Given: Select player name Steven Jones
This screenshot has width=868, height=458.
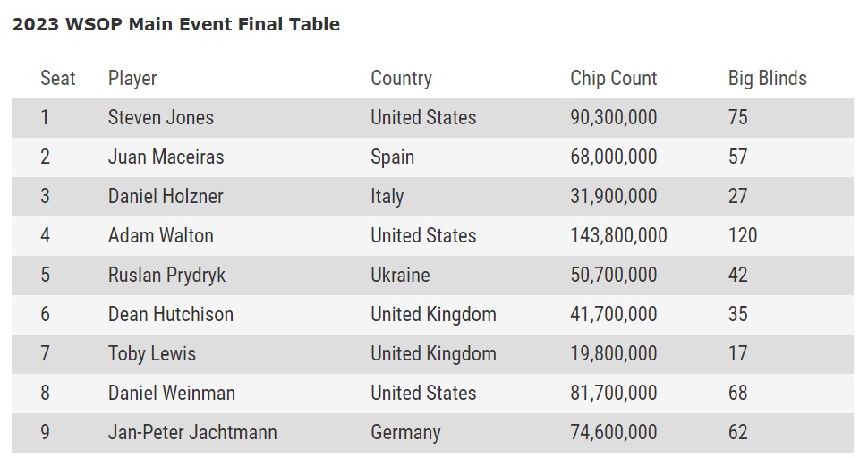Looking at the screenshot, I should tap(161, 117).
